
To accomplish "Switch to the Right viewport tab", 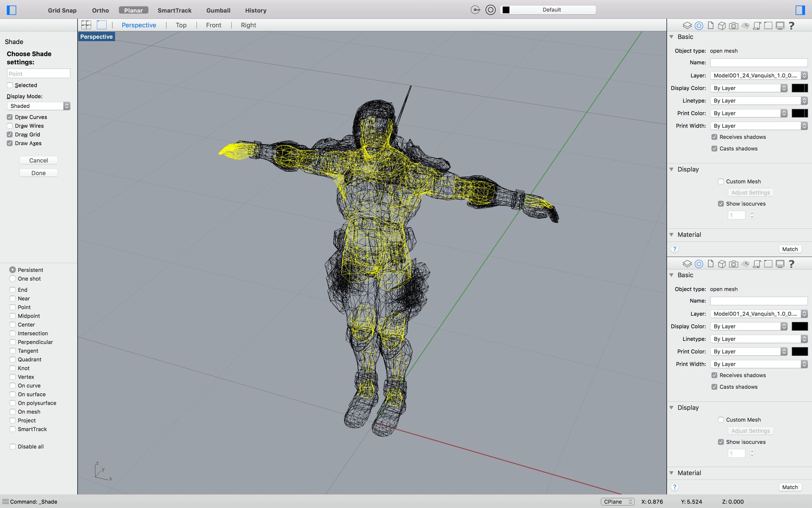I will pyautogui.click(x=248, y=25).
